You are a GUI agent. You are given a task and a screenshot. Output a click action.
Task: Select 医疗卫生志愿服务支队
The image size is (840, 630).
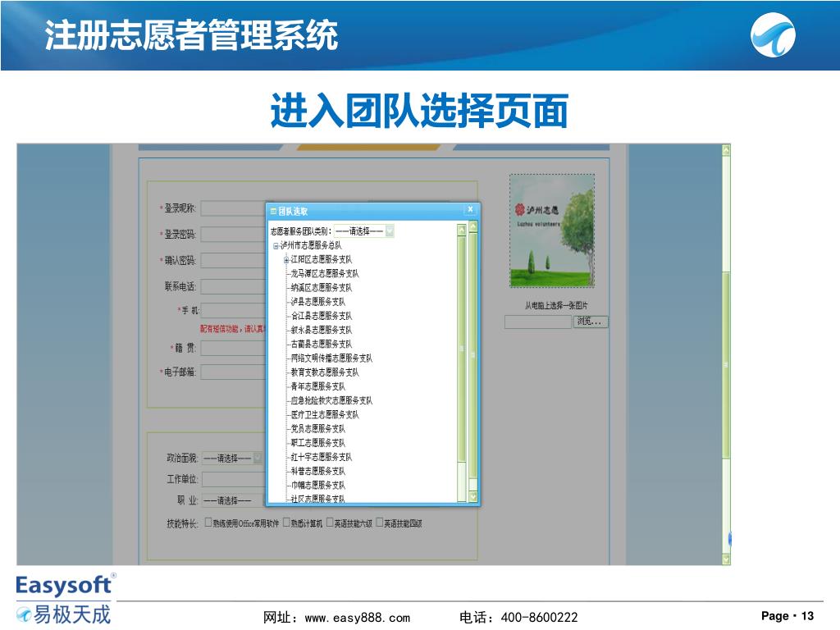tap(325, 414)
